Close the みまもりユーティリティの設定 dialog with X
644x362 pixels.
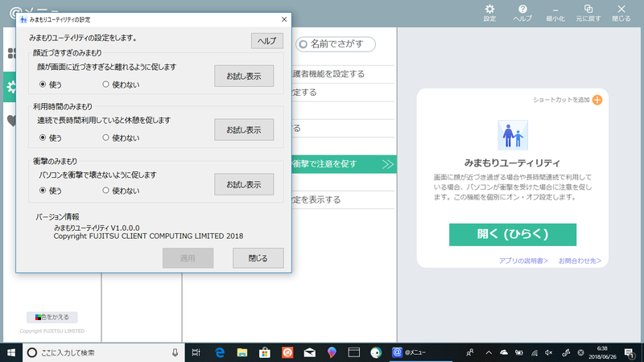[284, 19]
